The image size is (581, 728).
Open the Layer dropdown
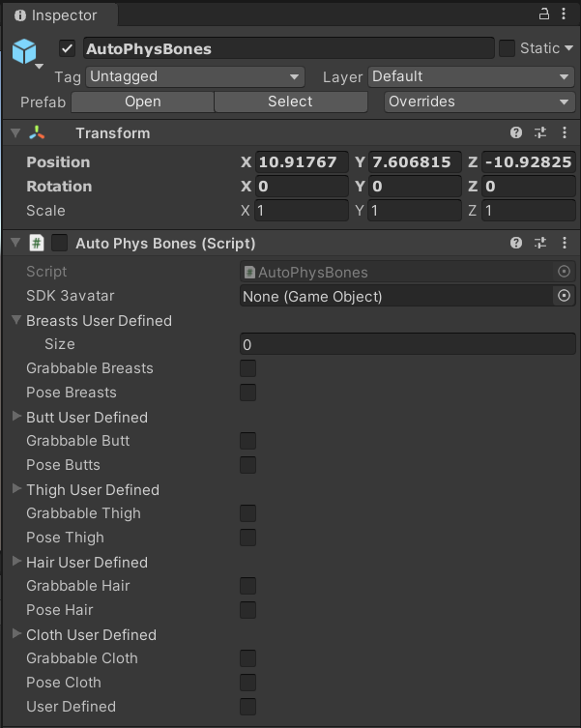click(471, 76)
